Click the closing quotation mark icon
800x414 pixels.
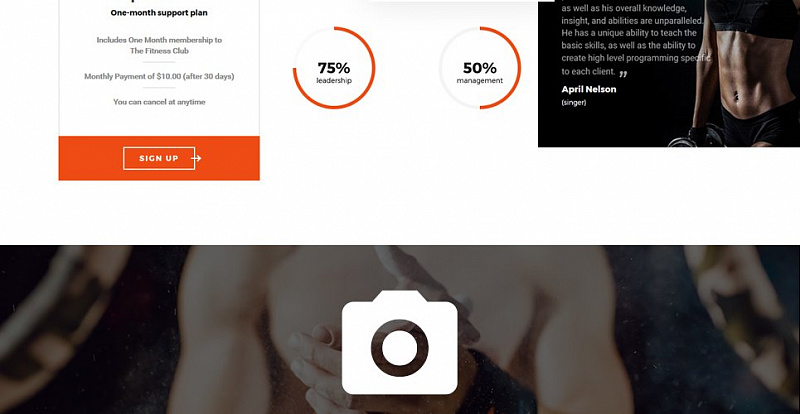click(x=623, y=74)
